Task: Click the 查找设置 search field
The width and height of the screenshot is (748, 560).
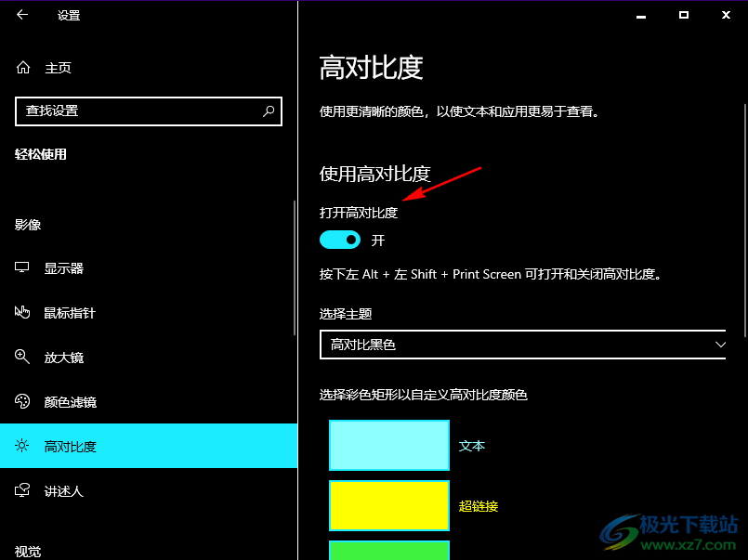Action: (149, 111)
